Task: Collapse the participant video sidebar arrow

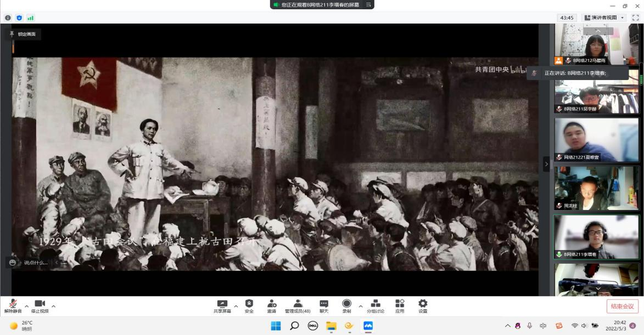Action: click(x=546, y=163)
